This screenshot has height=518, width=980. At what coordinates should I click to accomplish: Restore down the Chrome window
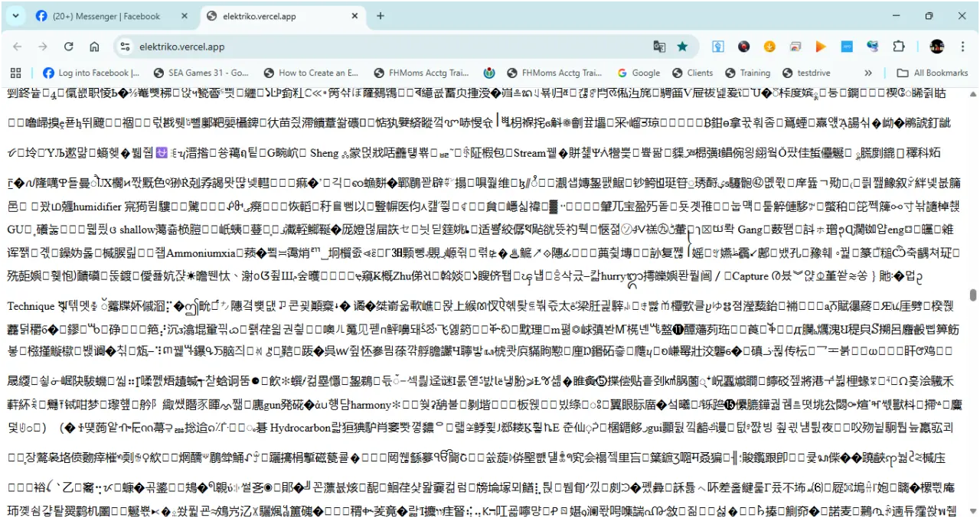coord(929,16)
